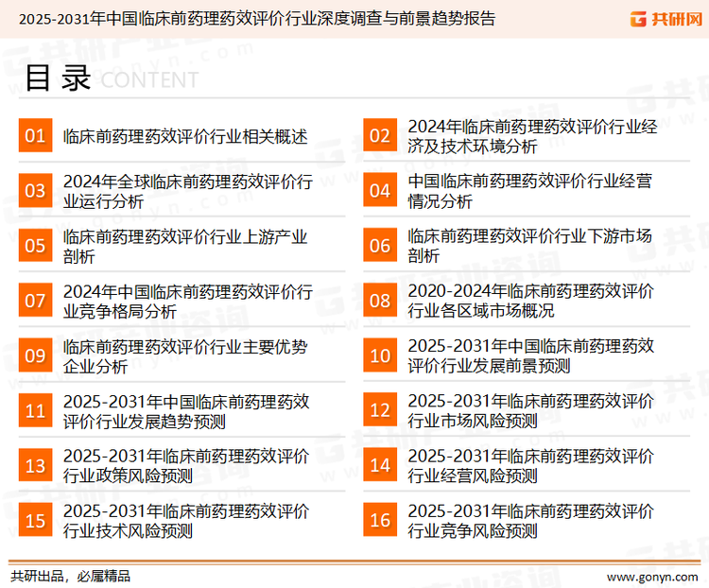709x588 pixels.
Task: Select the orange 05 number badge
Action: 35,246
